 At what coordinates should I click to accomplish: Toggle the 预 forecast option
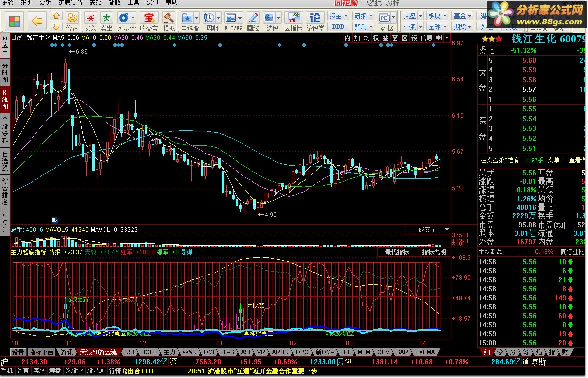point(414,38)
